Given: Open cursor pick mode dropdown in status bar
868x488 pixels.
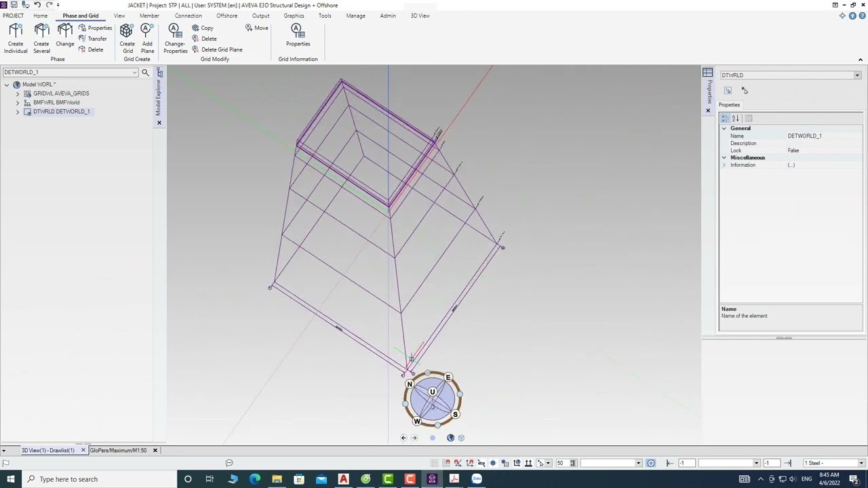Looking at the screenshot, I should pyautogui.click(x=548, y=463).
